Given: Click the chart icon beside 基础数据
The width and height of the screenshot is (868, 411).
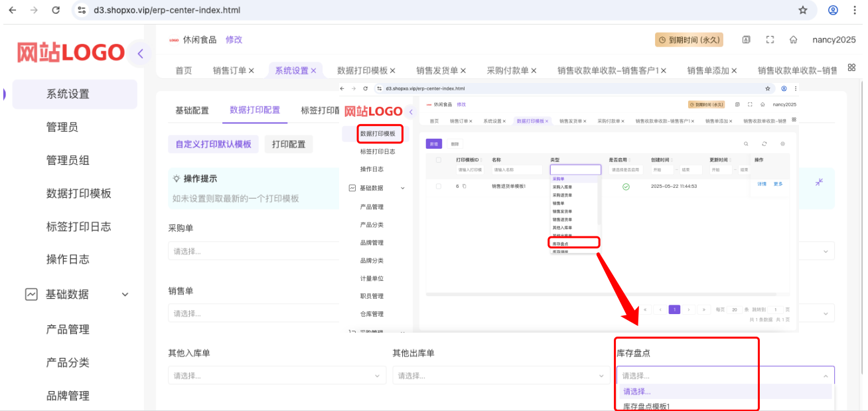Looking at the screenshot, I should [x=31, y=293].
